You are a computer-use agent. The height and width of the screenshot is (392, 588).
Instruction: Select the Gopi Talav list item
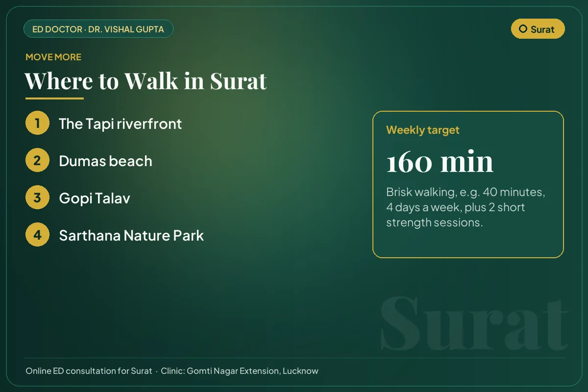[x=95, y=198]
